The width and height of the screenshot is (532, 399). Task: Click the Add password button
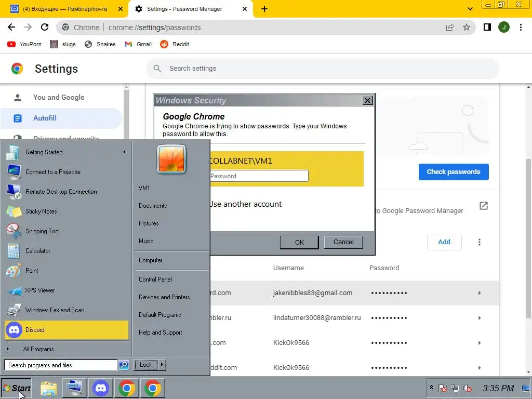444,242
